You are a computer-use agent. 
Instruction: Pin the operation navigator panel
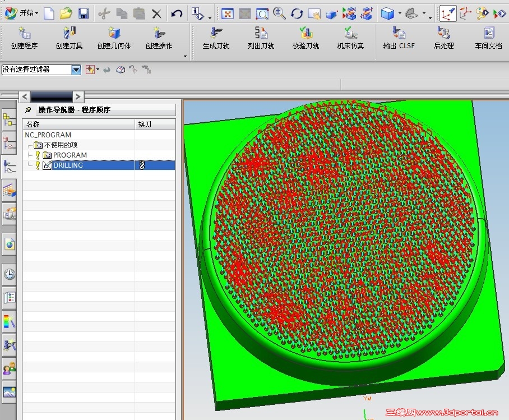[28, 110]
